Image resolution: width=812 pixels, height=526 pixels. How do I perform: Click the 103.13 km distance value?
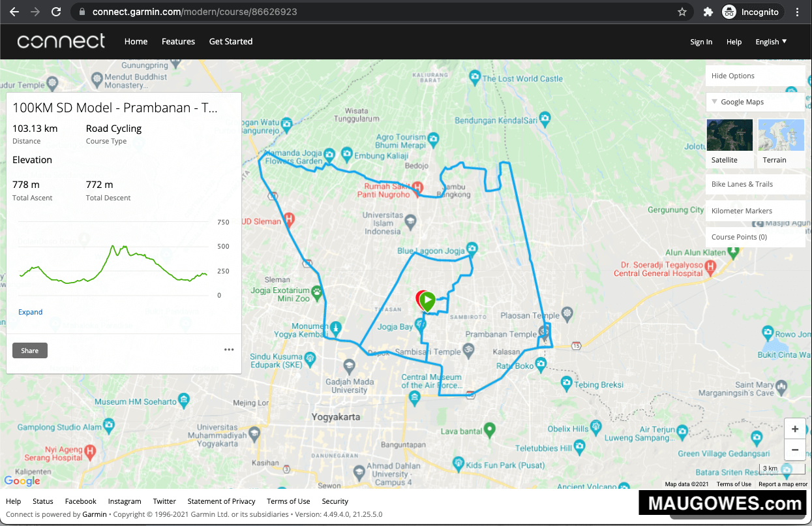(x=35, y=129)
